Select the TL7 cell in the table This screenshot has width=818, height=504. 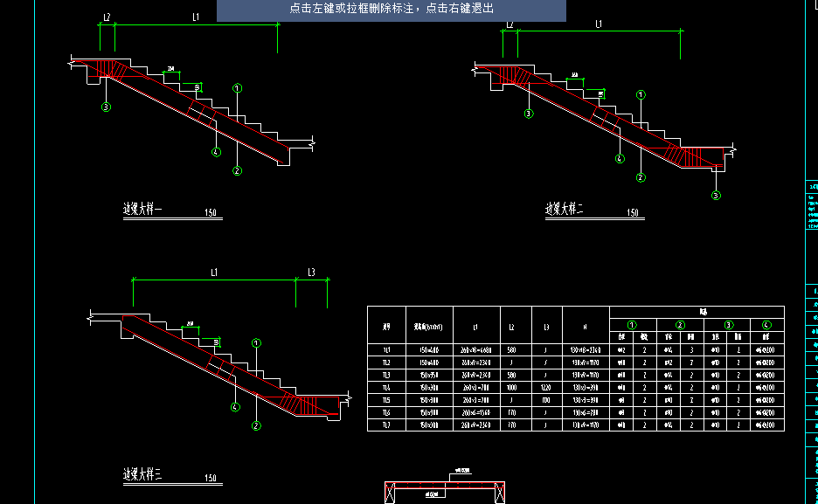click(386, 425)
